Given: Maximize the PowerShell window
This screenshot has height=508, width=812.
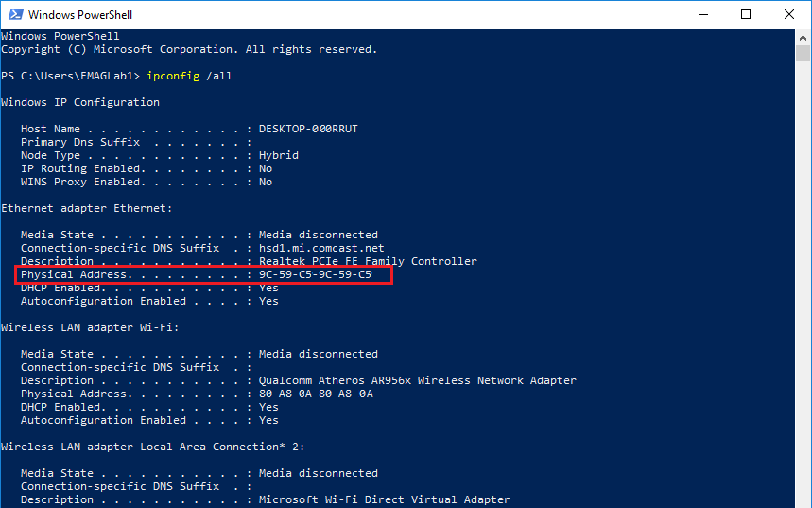Looking at the screenshot, I should (x=745, y=14).
